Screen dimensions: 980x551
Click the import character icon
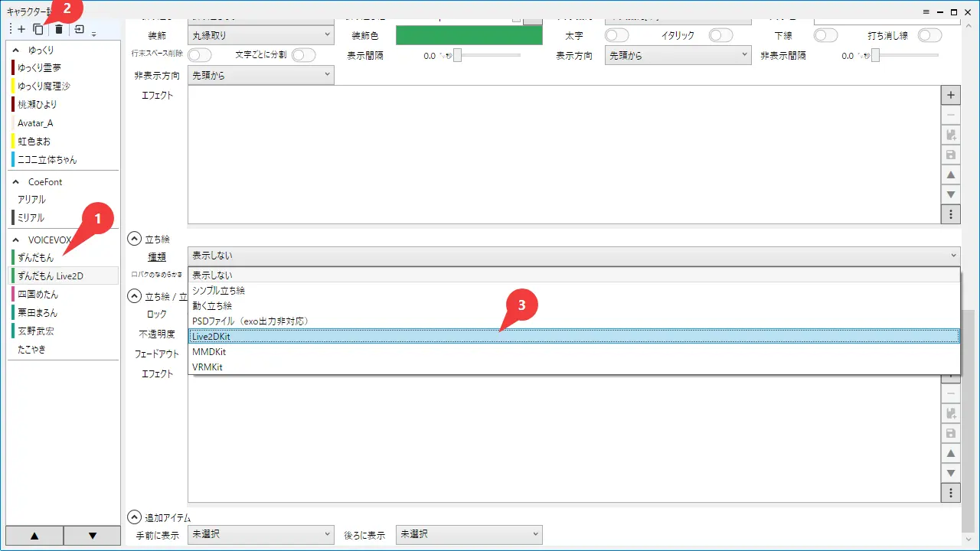pos(79,29)
